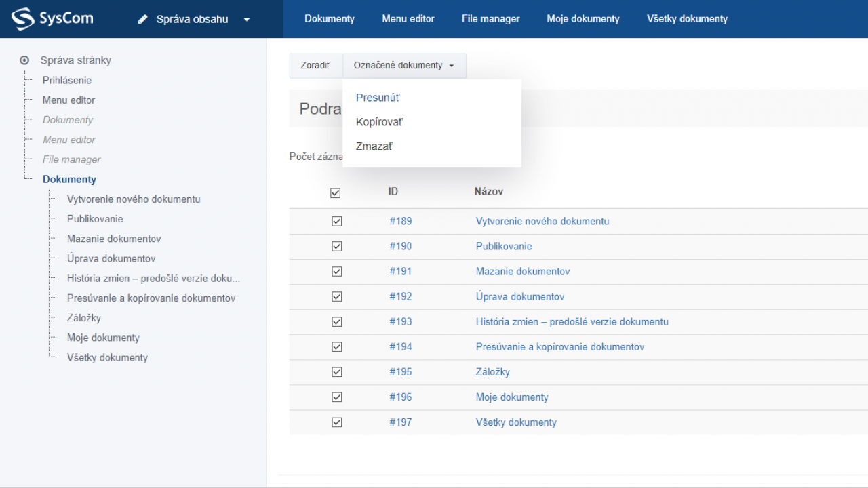
Task: Choose Presunúť from the dropdown menu
Action: point(378,98)
